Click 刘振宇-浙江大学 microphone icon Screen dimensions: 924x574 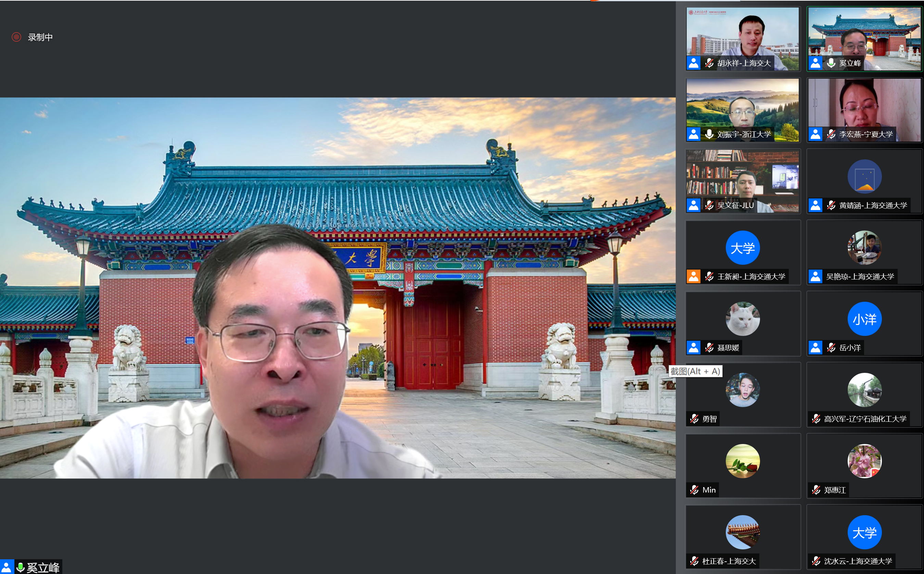709,134
